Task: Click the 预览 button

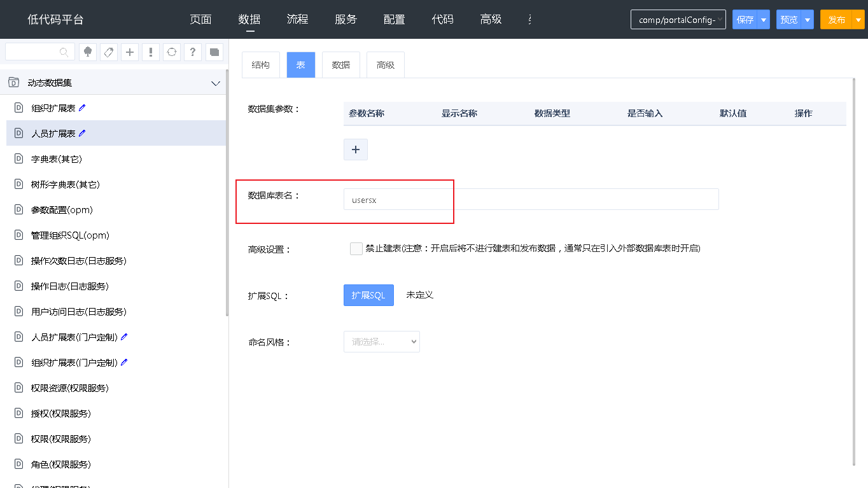Action: pyautogui.click(x=789, y=20)
